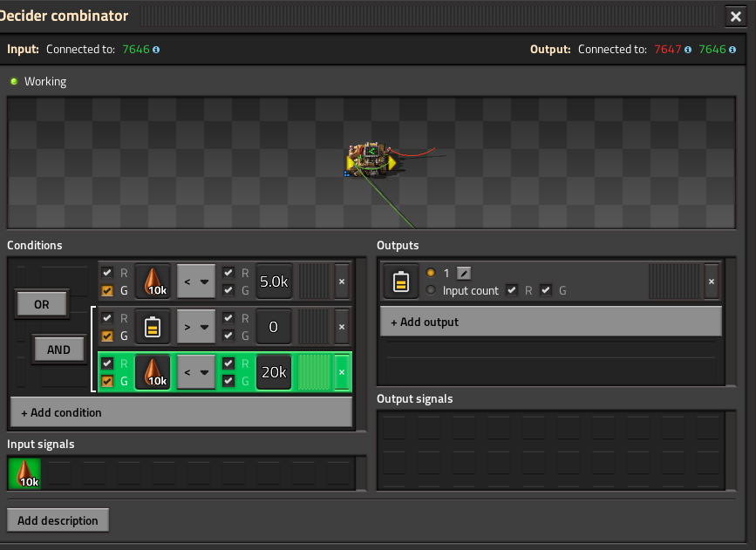This screenshot has height=550, width=756.
Task: Toggle the AND logic operator button
Action: tap(58, 350)
